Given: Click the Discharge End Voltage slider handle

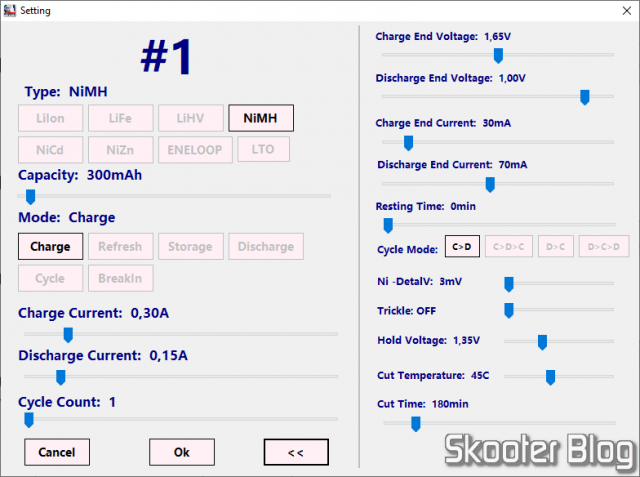Looking at the screenshot, I should coord(584,97).
